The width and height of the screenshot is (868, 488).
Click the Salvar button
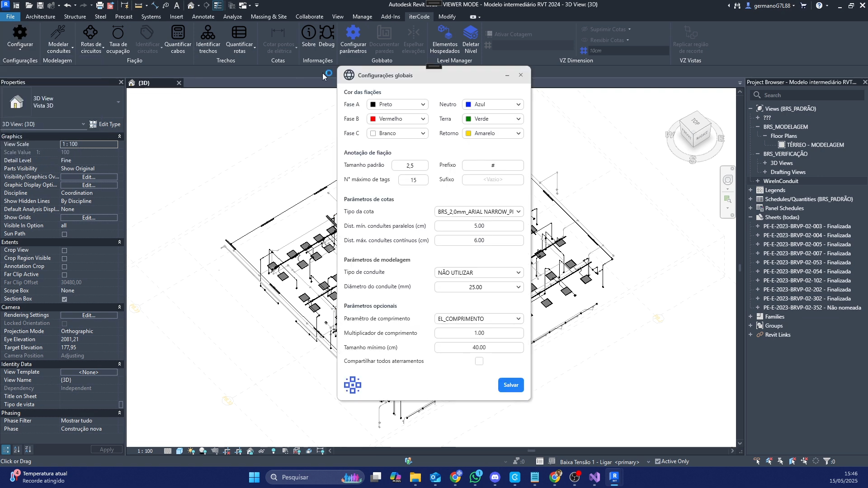[x=511, y=385]
